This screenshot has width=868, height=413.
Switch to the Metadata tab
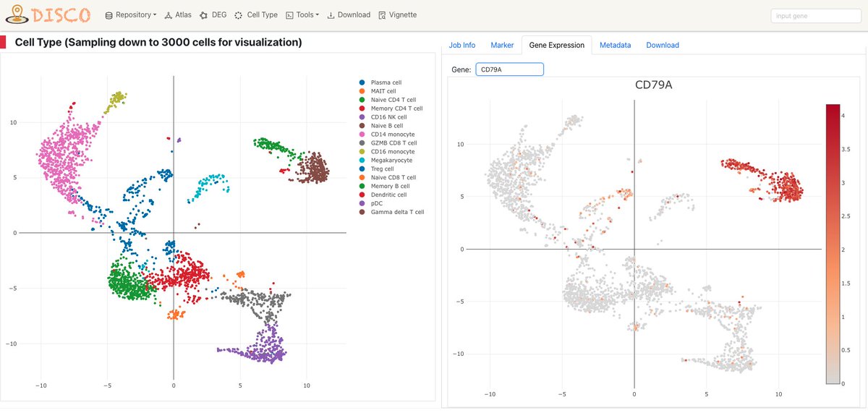pos(615,45)
